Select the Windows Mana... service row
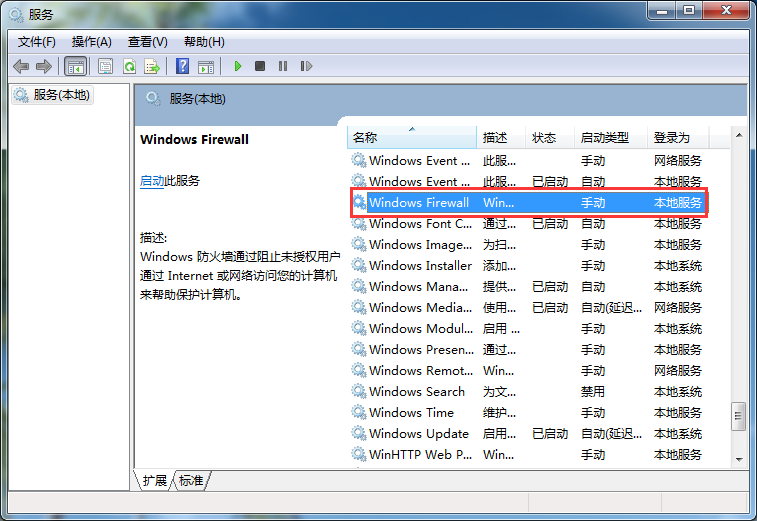The image size is (757, 521). click(x=528, y=287)
